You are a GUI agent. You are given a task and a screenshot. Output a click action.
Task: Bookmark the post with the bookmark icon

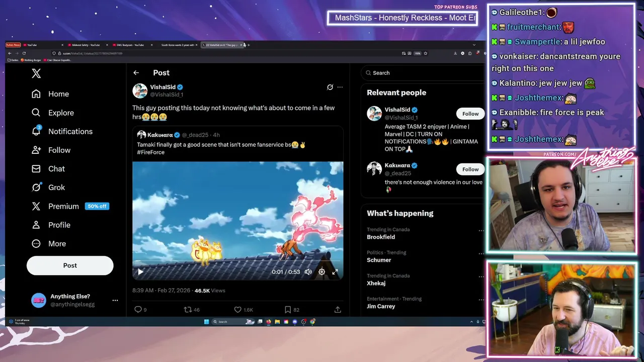[288, 310]
